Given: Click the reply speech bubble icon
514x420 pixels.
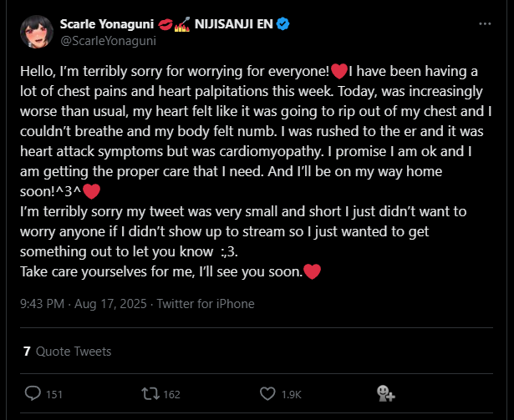Looking at the screenshot, I should [33, 393].
